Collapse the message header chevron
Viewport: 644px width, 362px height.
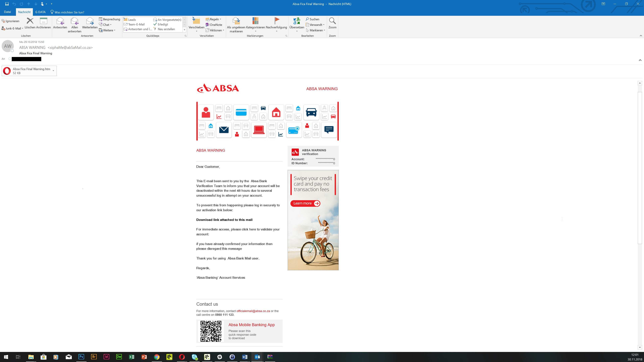(640, 60)
